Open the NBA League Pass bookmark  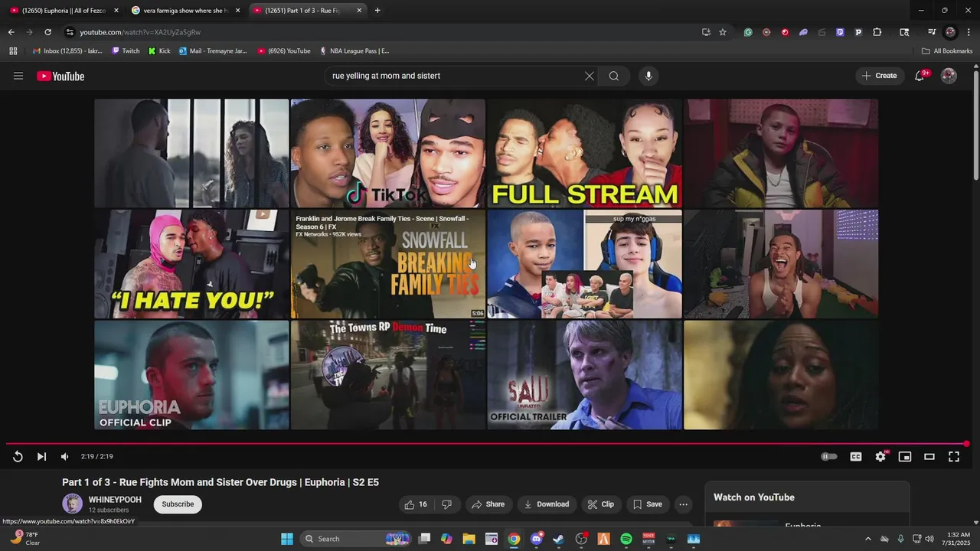(x=354, y=51)
